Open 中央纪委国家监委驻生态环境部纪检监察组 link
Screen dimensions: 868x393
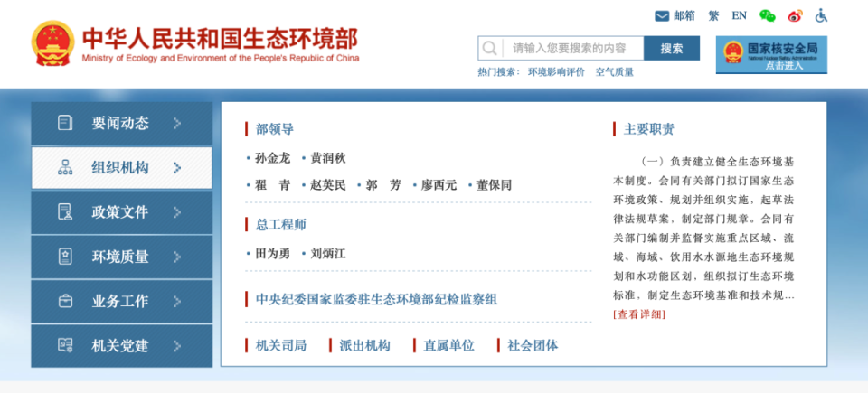tap(376, 300)
